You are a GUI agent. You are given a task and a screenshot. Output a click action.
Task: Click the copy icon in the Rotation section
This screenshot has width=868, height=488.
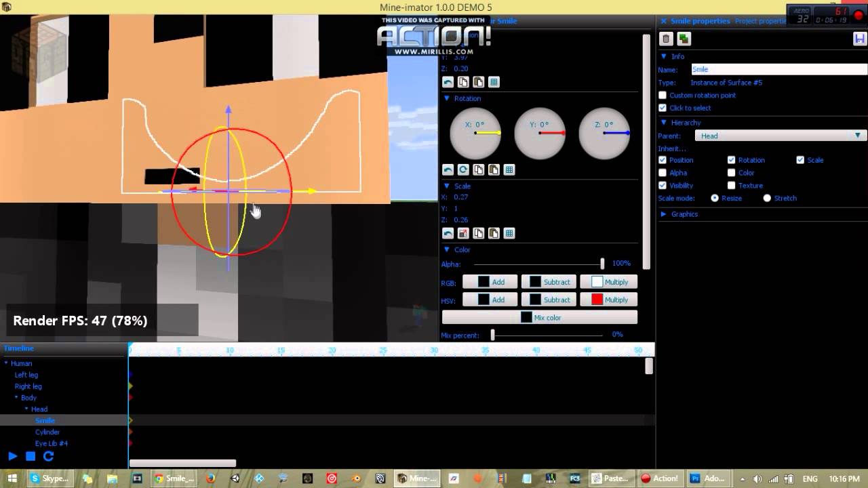479,170
